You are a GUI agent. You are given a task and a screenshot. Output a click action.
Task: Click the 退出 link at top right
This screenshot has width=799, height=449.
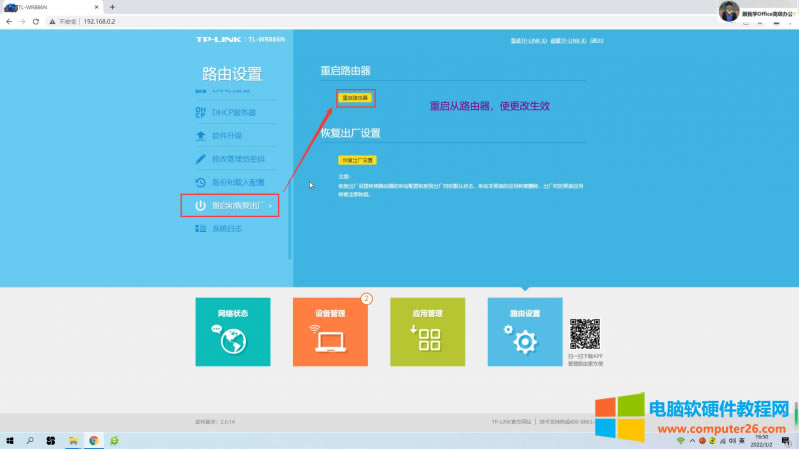[x=597, y=41]
